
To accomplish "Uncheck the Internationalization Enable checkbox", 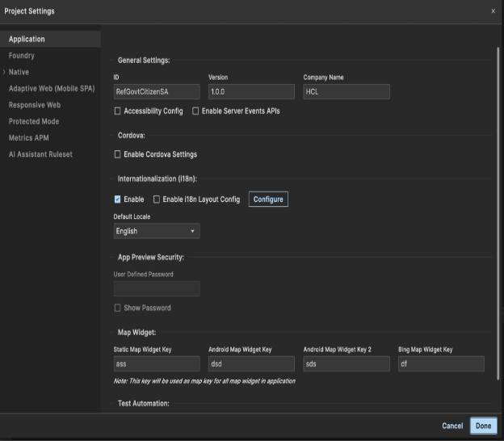I will 118,199.
